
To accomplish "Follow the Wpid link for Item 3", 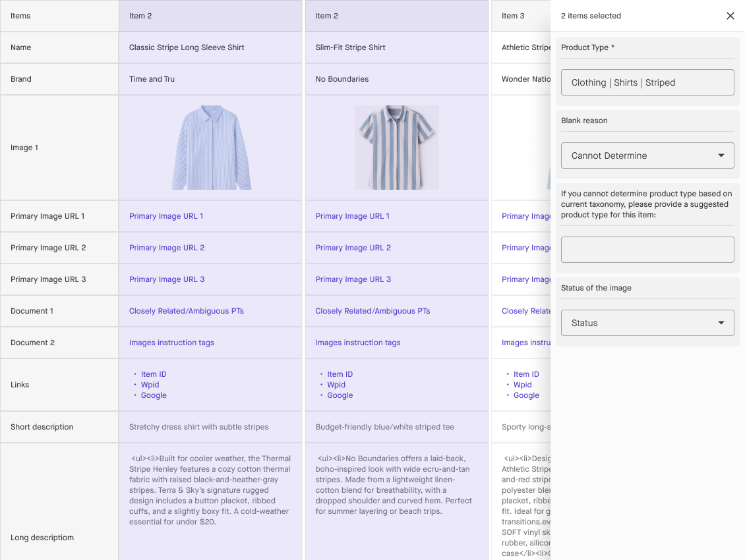I will click(522, 385).
